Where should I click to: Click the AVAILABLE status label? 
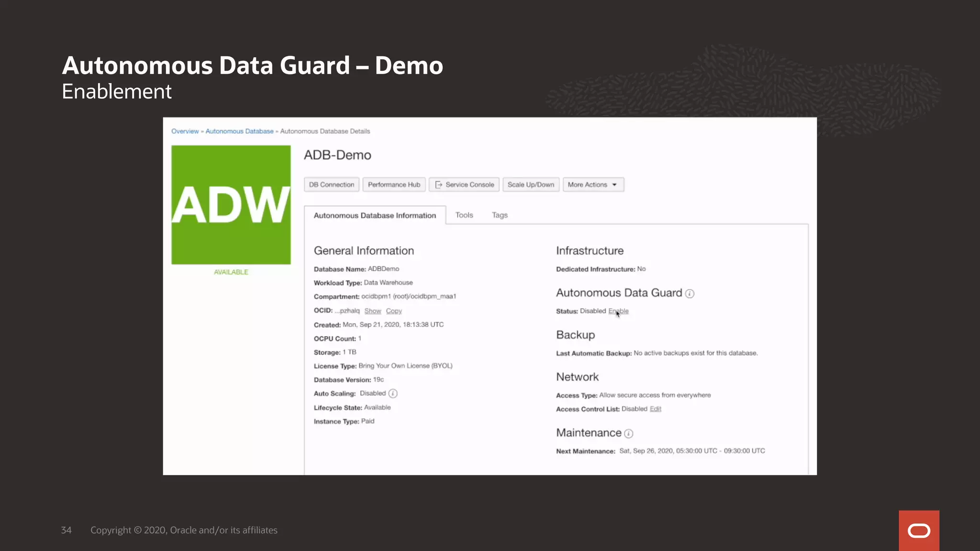(x=231, y=272)
